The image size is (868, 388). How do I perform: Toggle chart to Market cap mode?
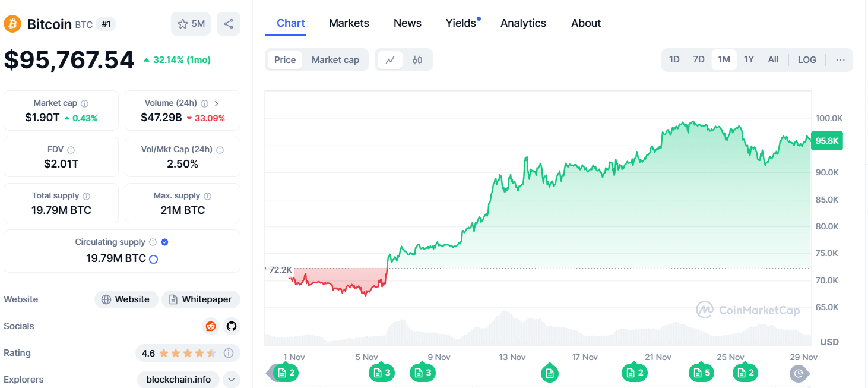pos(335,60)
